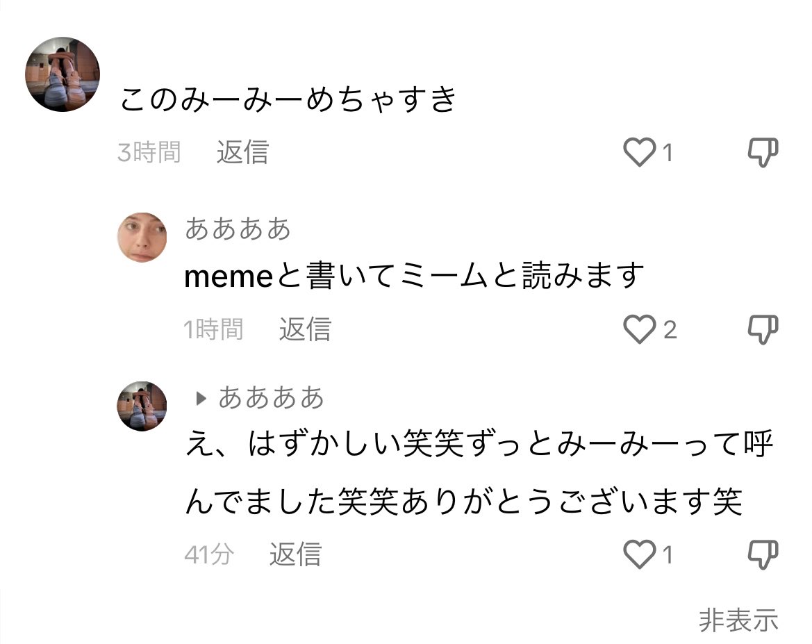Open ああああ username above meme reply
The image size is (812, 644).
[x=238, y=229]
